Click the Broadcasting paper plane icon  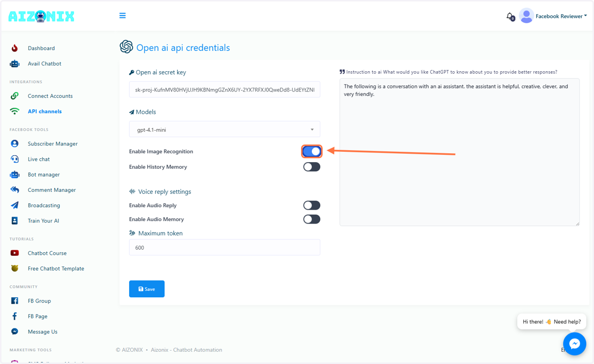click(x=15, y=205)
